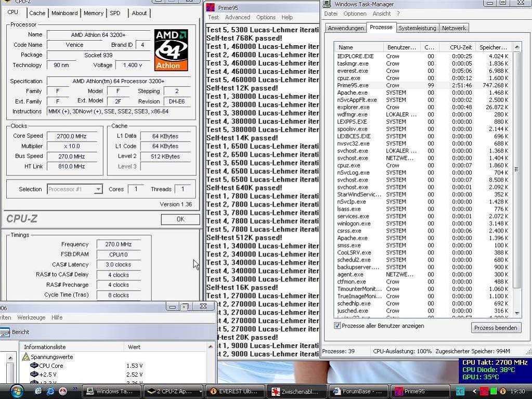Viewport: 532px width, 399px height.
Task: Click Informationsliste column header in EVEREST
Action: click(72, 347)
